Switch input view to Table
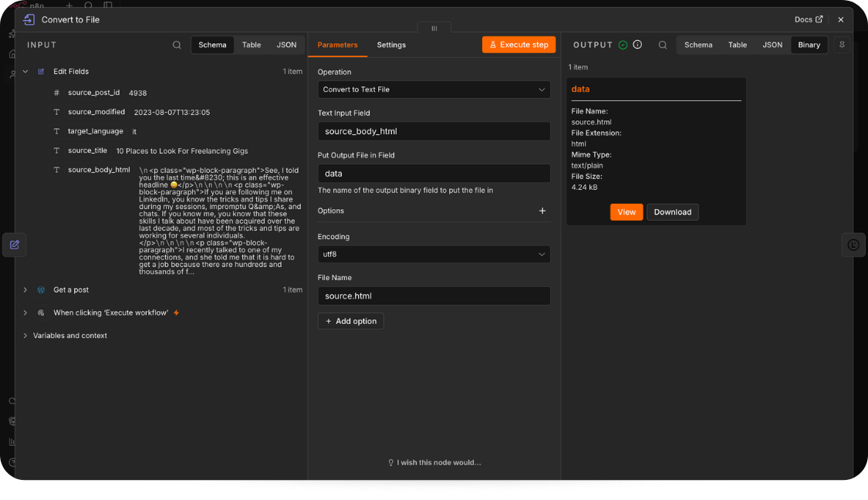This screenshot has width=868, height=500. tap(252, 45)
